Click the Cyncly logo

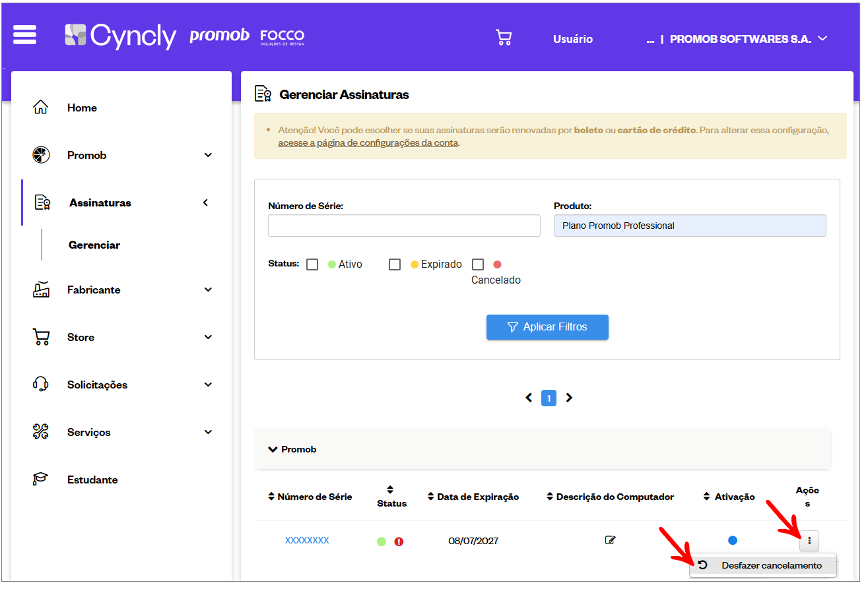coord(120,36)
